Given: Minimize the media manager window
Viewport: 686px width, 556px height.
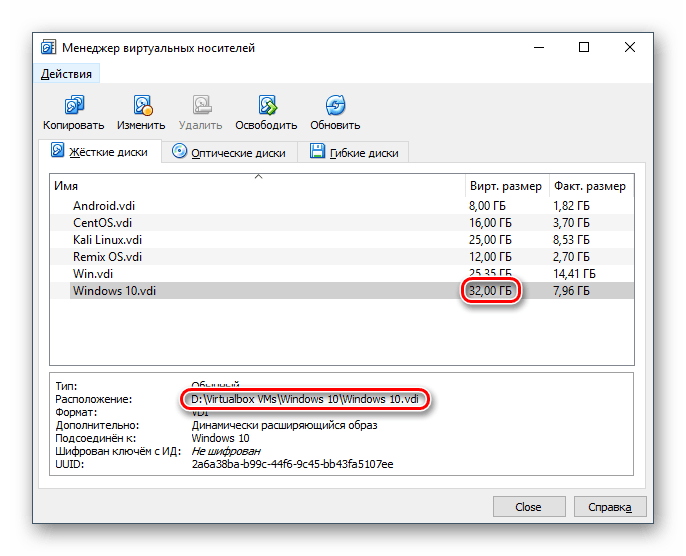Looking at the screenshot, I should click(x=539, y=47).
